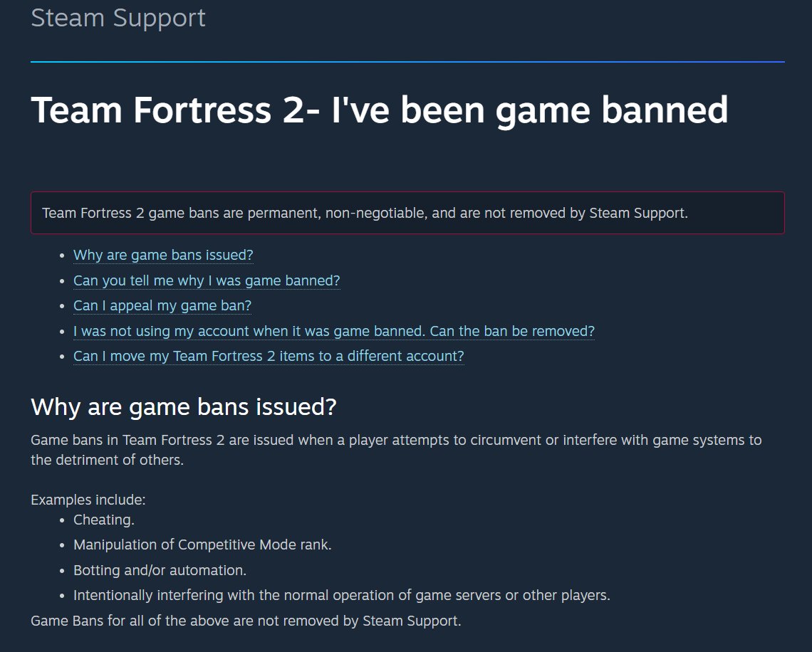This screenshot has height=652, width=812.
Task: Click the 'Why are game bans issued?' section heading
Action: 183,407
